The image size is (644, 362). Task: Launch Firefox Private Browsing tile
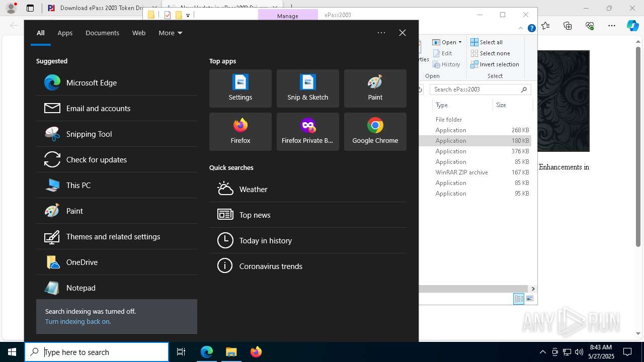click(308, 132)
